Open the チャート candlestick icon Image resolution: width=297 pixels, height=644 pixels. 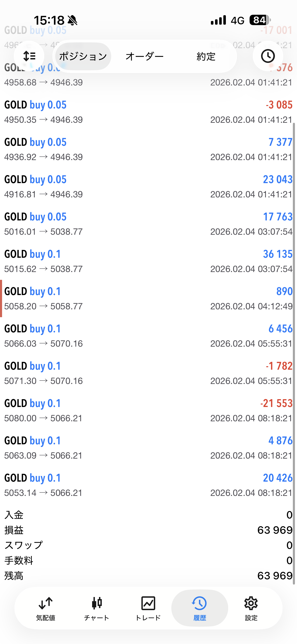(97, 608)
